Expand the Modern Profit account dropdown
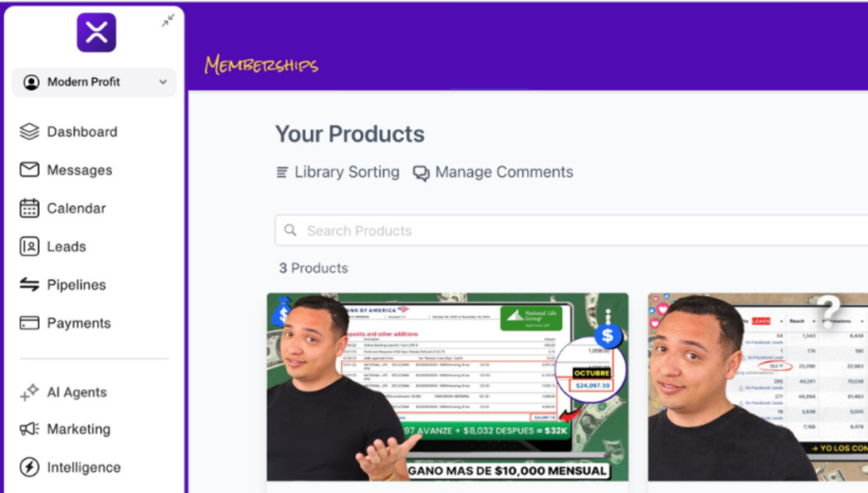 pyautogui.click(x=94, y=82)
